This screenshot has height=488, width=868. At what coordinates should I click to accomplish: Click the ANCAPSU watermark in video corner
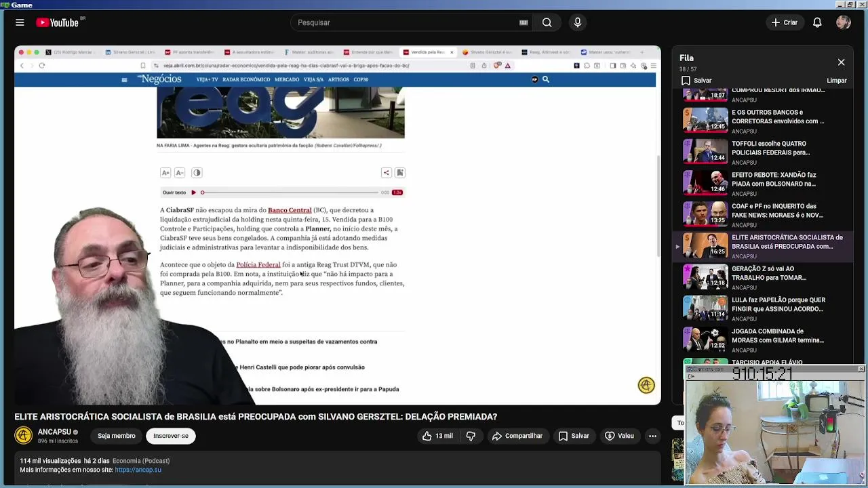(x=646, y=385)
